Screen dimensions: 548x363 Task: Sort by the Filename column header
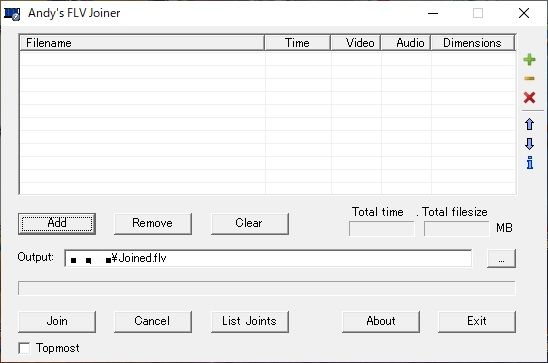click(x=142, y=43)
